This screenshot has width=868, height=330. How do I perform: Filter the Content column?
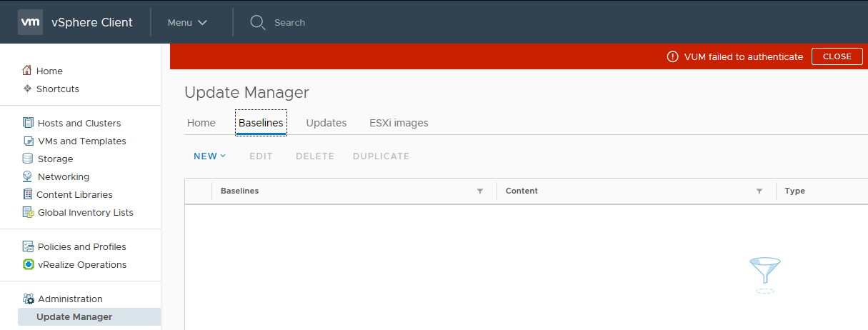tap(759, 191)
